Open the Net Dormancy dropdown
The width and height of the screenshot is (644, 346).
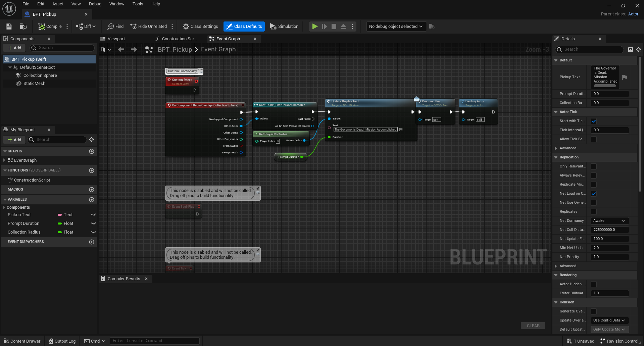[609, 221]
